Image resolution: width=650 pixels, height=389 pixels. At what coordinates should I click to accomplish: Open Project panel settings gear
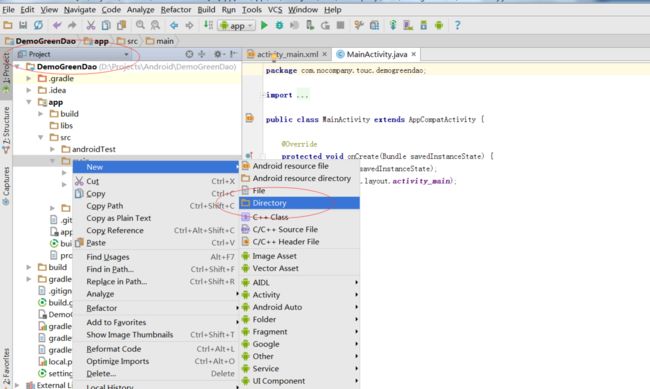point(218,54)
